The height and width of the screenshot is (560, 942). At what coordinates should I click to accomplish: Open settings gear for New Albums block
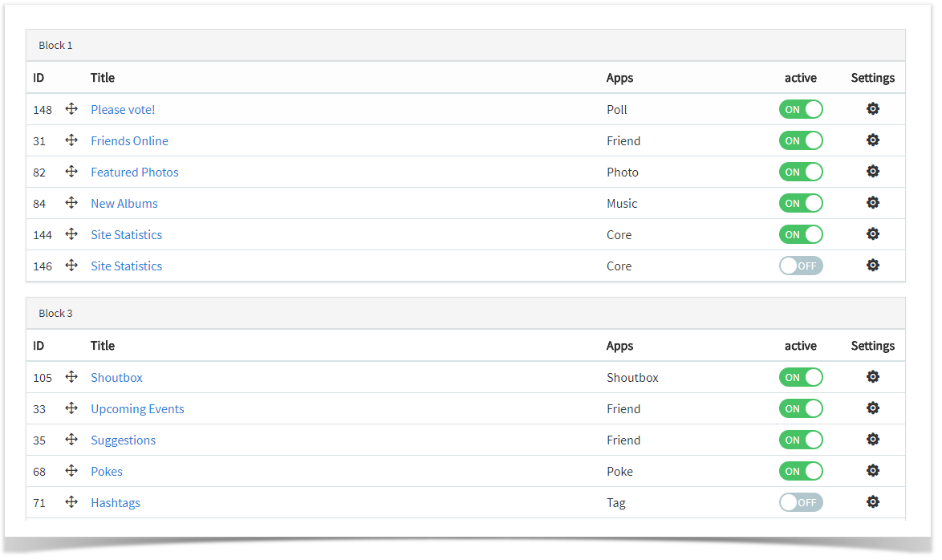coord(872,202)
